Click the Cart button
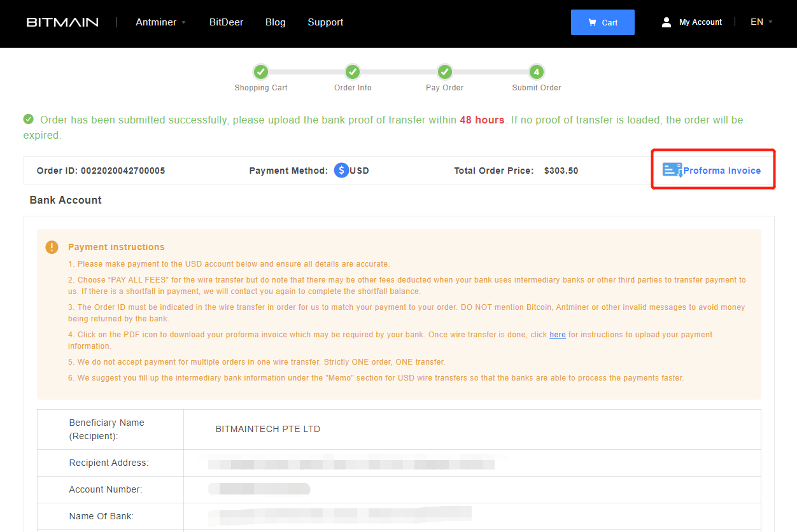 pyautogui.click(x=603, y=22)
